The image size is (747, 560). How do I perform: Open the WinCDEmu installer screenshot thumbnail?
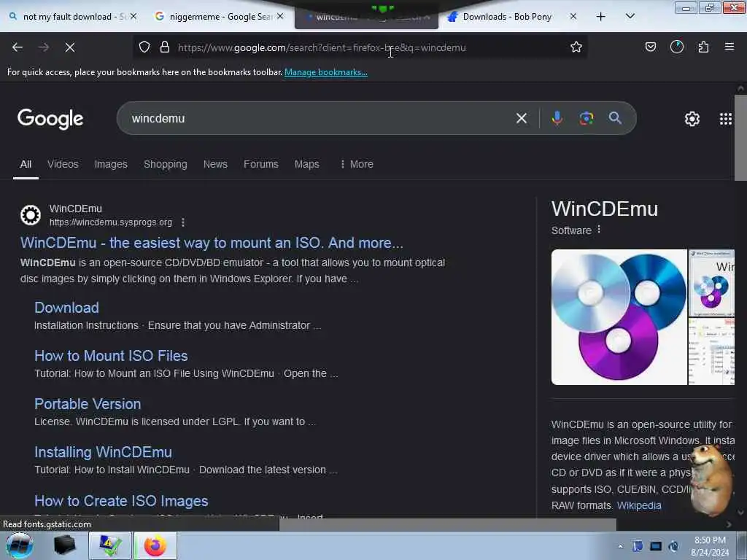pyautogui.click(x=711, y=283)
